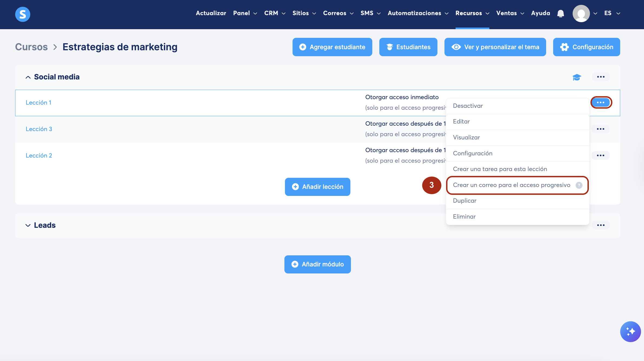This screenshot has width=644, height=361.
Task: Open Social media module three-dots menu
Action: tap(601, 77)
